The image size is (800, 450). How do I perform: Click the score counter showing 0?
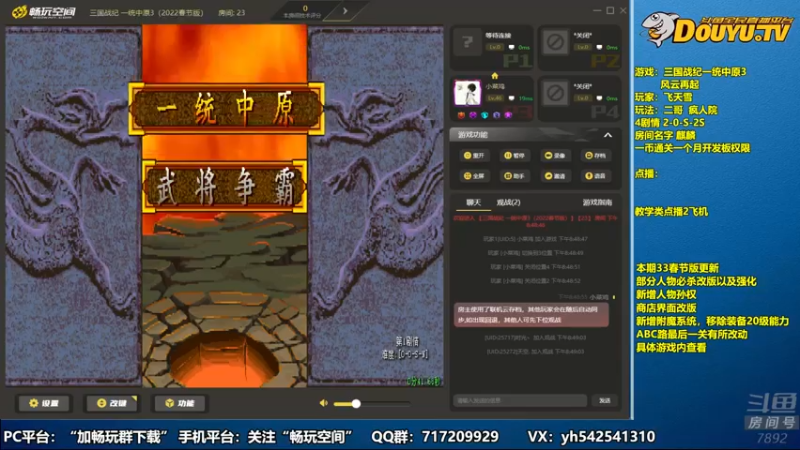(305, 9)
